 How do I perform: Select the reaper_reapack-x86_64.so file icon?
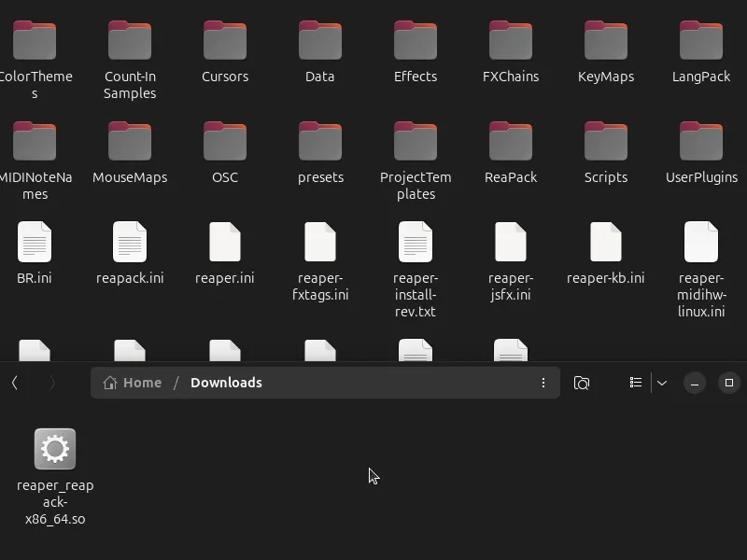coord(55,449)
